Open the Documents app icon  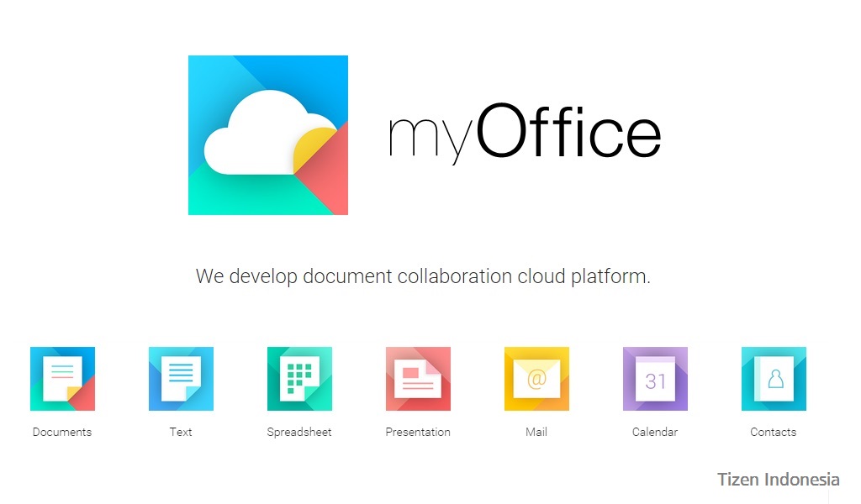point(62,378)
